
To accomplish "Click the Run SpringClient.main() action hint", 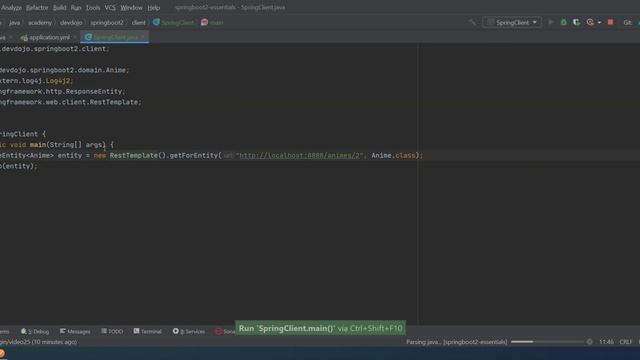I will pyautogui.click(x=320, y=329).
